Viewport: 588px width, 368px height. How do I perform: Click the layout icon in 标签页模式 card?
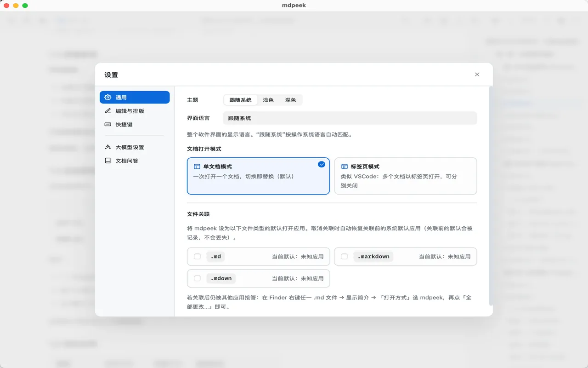click(344, 167)
